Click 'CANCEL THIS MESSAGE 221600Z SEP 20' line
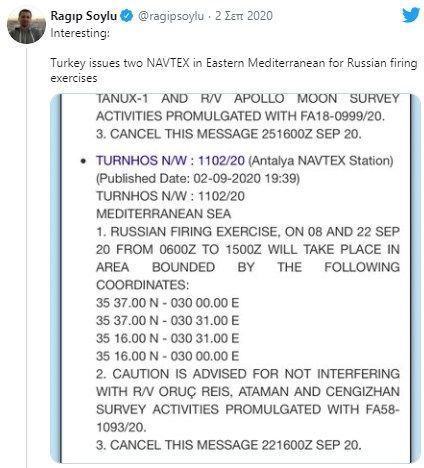This screenshot has height=468, width=424. click(229, 445)
